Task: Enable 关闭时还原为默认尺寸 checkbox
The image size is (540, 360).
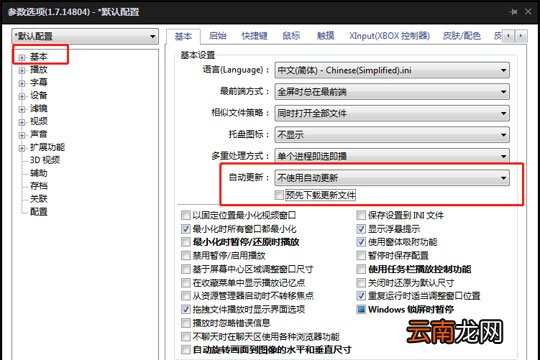Action: click(x=361, y=283)
